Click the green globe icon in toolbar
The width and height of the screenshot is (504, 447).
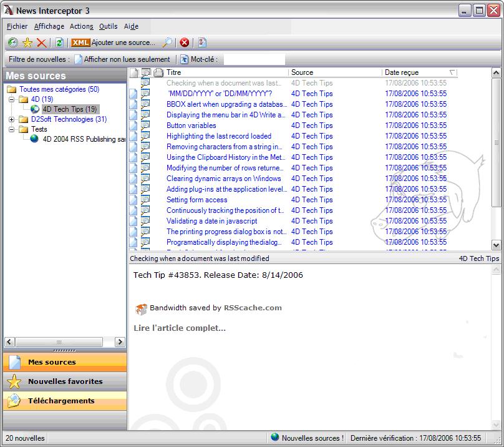tap(12, 42)
